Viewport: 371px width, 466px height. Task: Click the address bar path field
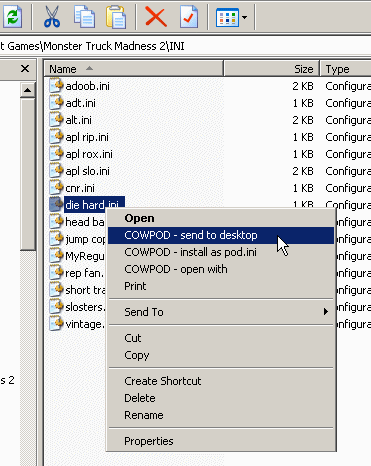[x=185, y=46]
